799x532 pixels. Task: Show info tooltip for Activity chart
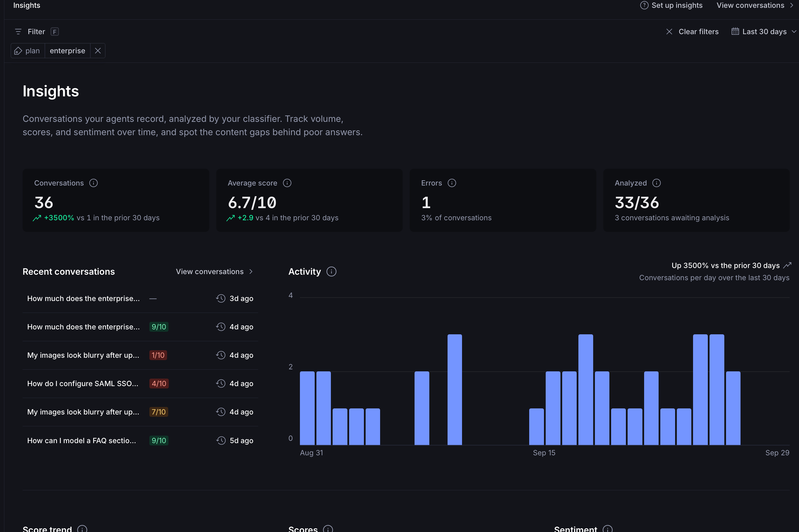coord(331,272)
